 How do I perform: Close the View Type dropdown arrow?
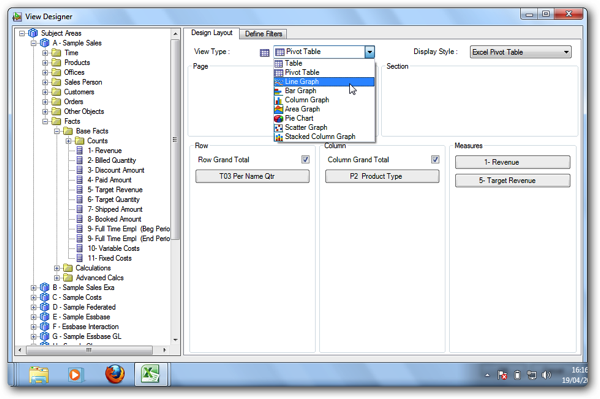pos(370,52)
